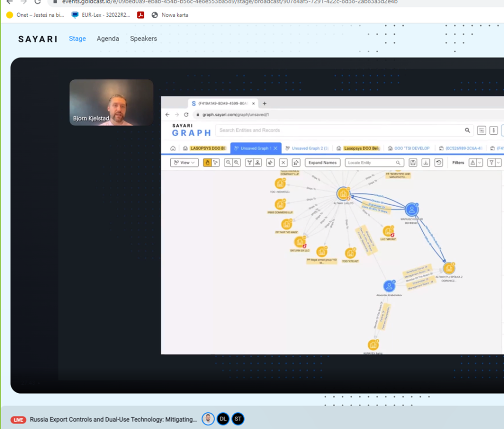Screen dimensions: 504x429
Task: Open the Speakers tab
Action: 143,38
